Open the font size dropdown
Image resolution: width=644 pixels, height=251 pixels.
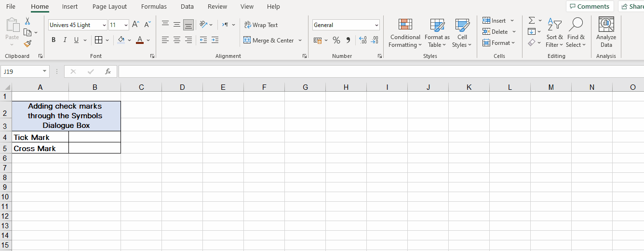click(x=126, y=25)
